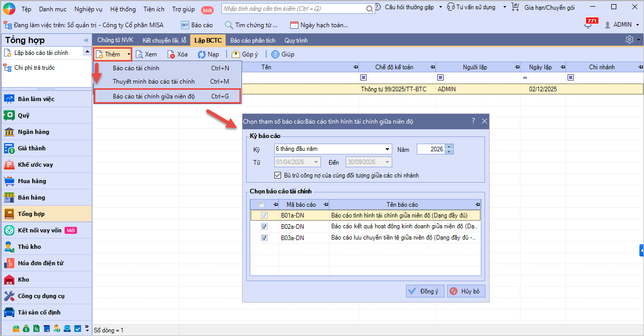This screenshot has height=336, width=644.
Task: Uncheck the B03a-DN report checkbox
Action: coord(264,238)
